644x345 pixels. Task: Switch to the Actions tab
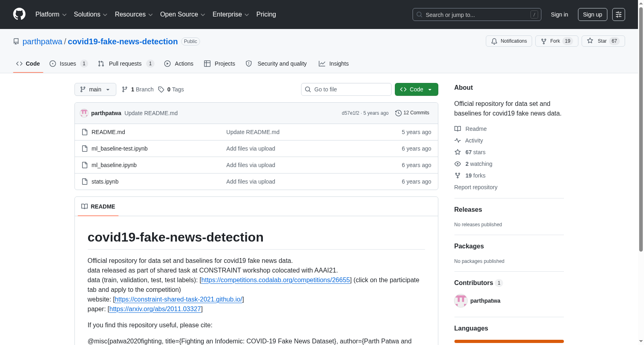coord(179,64)
